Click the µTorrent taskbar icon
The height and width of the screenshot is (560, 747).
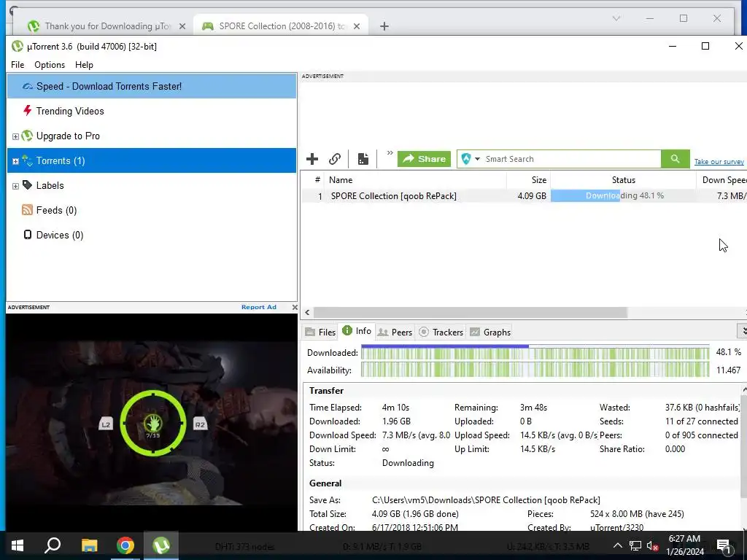[161, 545]
